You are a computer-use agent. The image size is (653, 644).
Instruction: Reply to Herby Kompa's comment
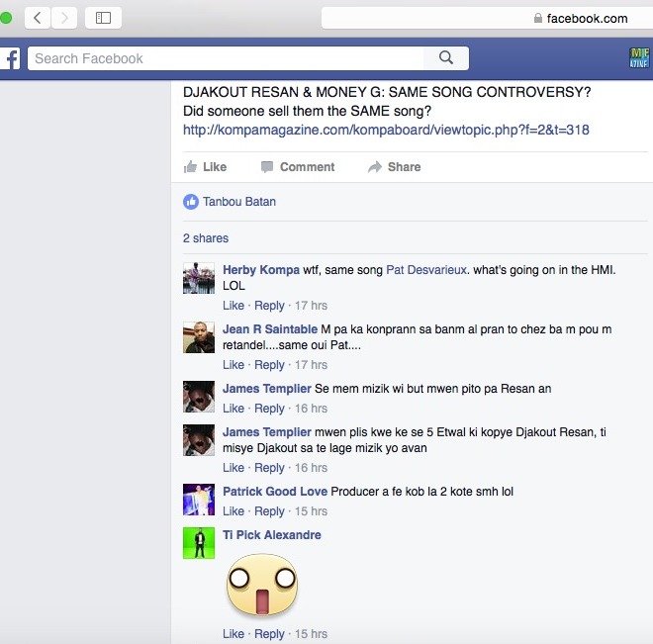(x=269, y=306)
